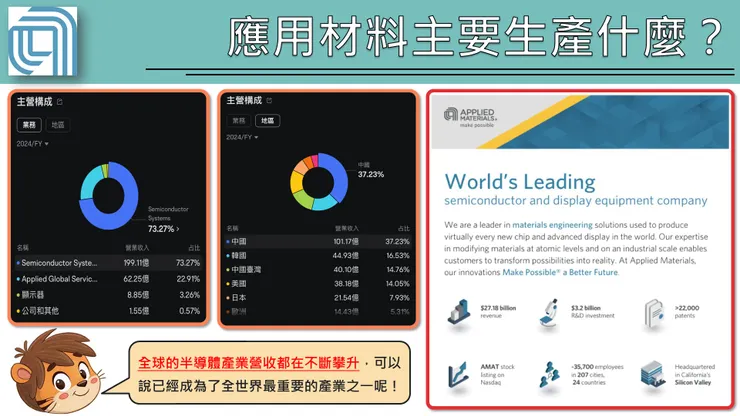Click the employees people icon
Viewport: 740px width, 416px height.
[549, 374]
